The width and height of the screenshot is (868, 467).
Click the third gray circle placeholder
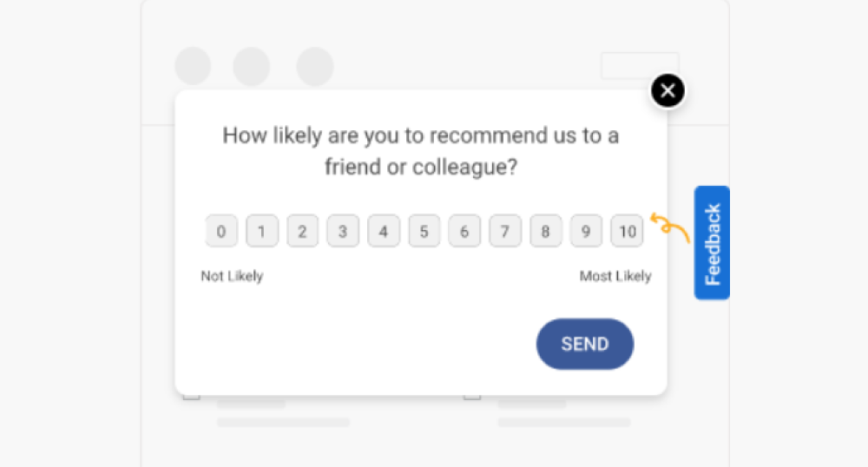tap(315, 67)
